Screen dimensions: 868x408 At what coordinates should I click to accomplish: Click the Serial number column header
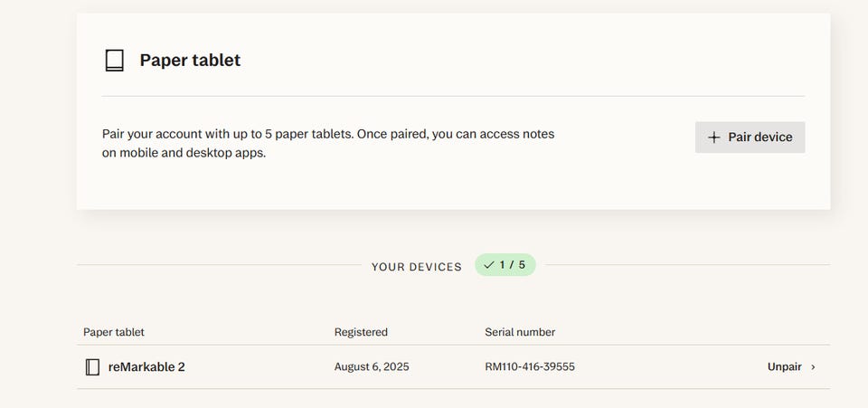[x=520, y=332]
